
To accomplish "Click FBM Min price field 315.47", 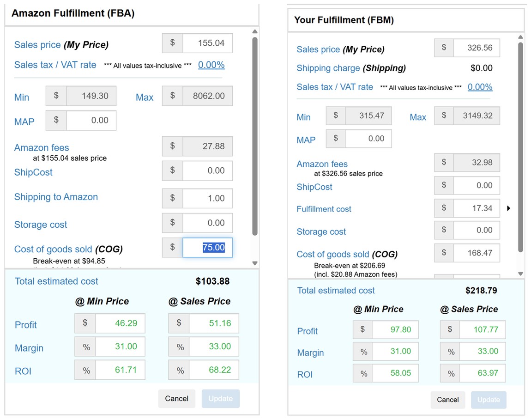I will pos(368,116).
